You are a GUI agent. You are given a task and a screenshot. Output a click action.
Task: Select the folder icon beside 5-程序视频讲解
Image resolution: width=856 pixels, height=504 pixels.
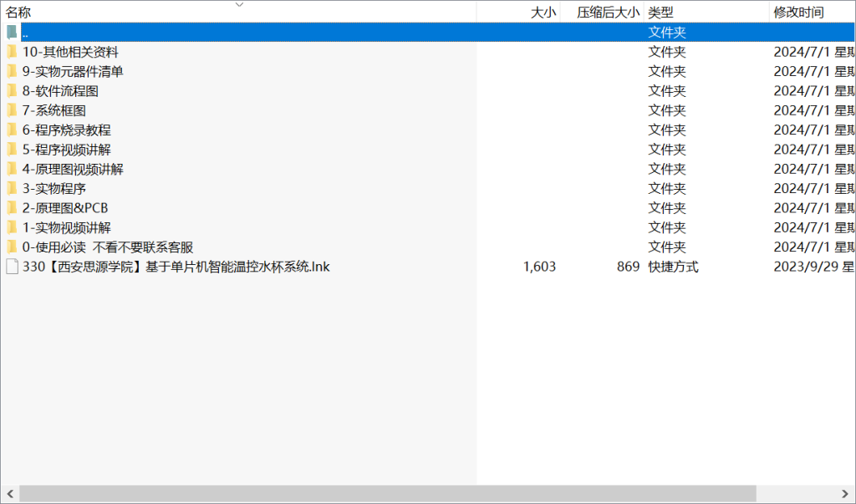11,149
